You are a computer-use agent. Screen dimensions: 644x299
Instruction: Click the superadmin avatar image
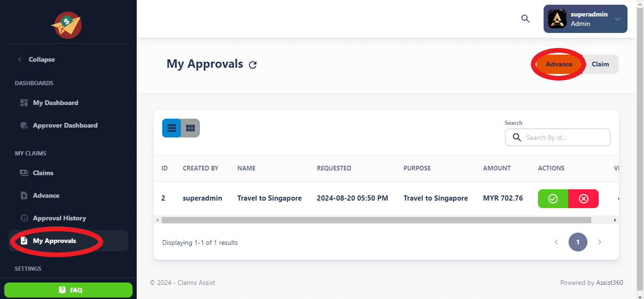click(x=557, y=19)
